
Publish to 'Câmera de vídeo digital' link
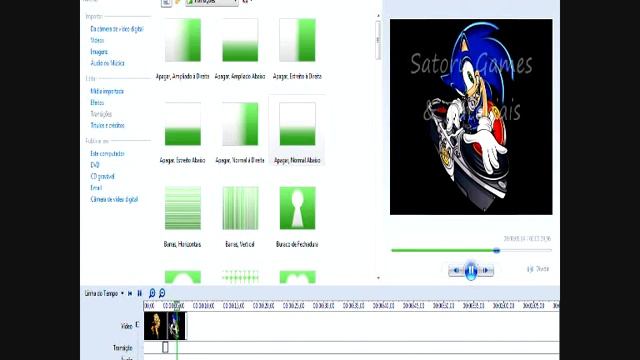[x=114, y=200]
